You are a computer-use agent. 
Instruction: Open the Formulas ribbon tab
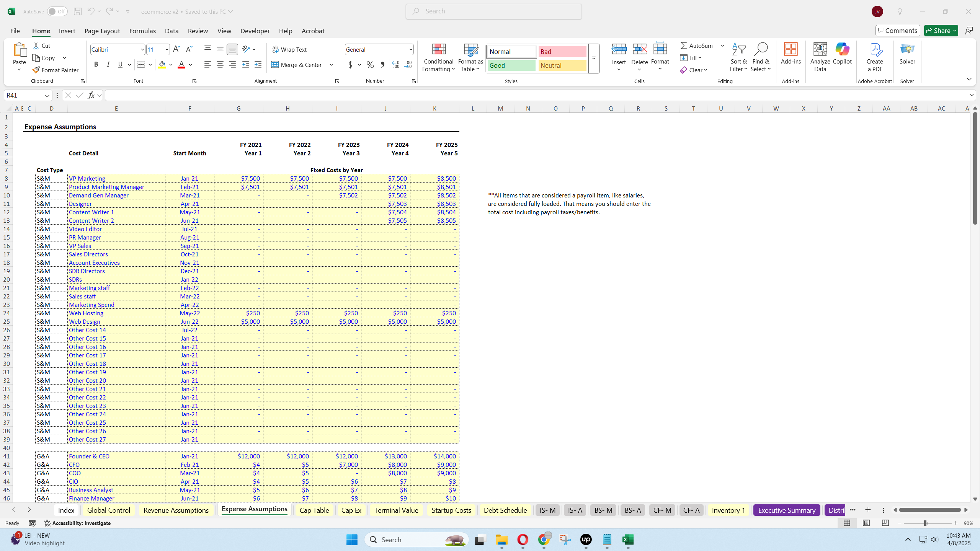[142, 31]
